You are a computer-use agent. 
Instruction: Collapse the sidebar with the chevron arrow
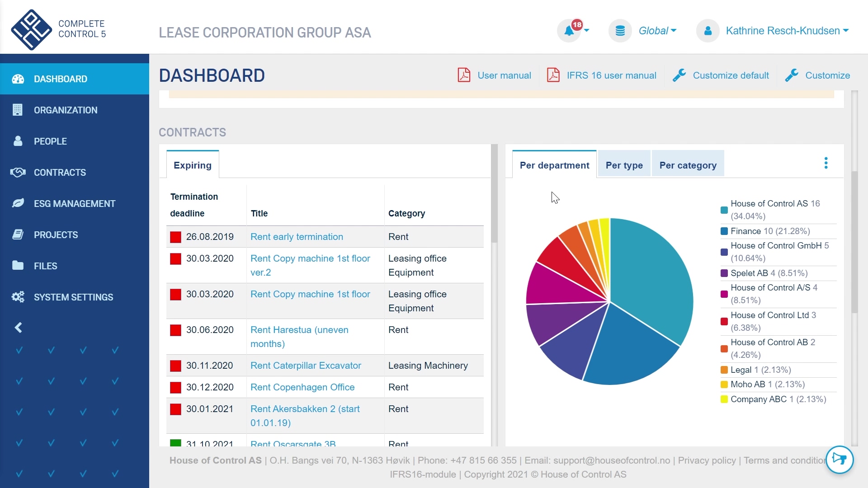point(19,327)
